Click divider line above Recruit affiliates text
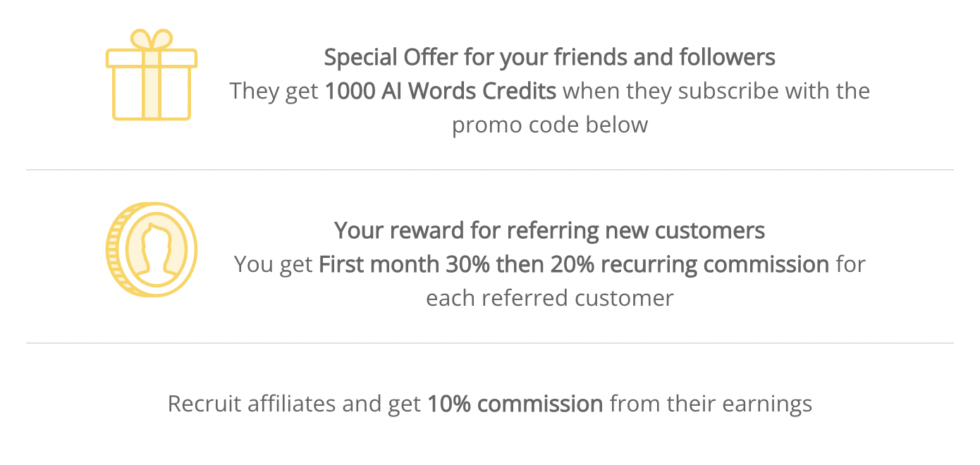The image size is (980, 465). (x=490, y=343)
